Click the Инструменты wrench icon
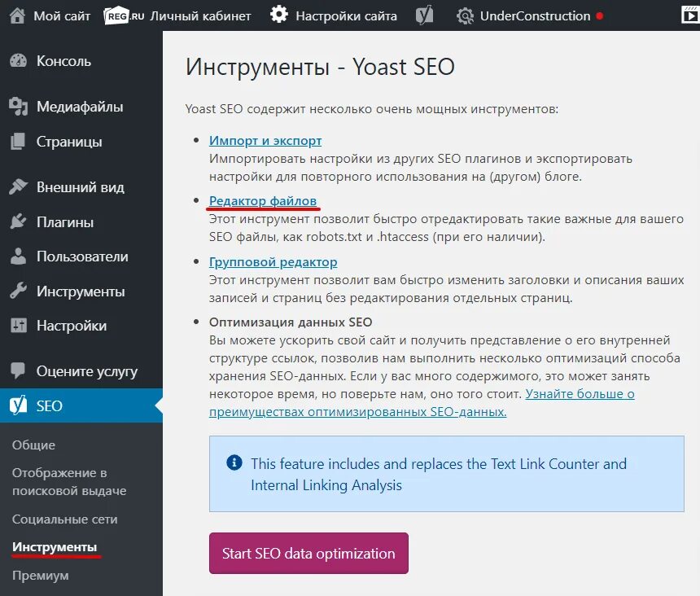 (x=18, y=291)
